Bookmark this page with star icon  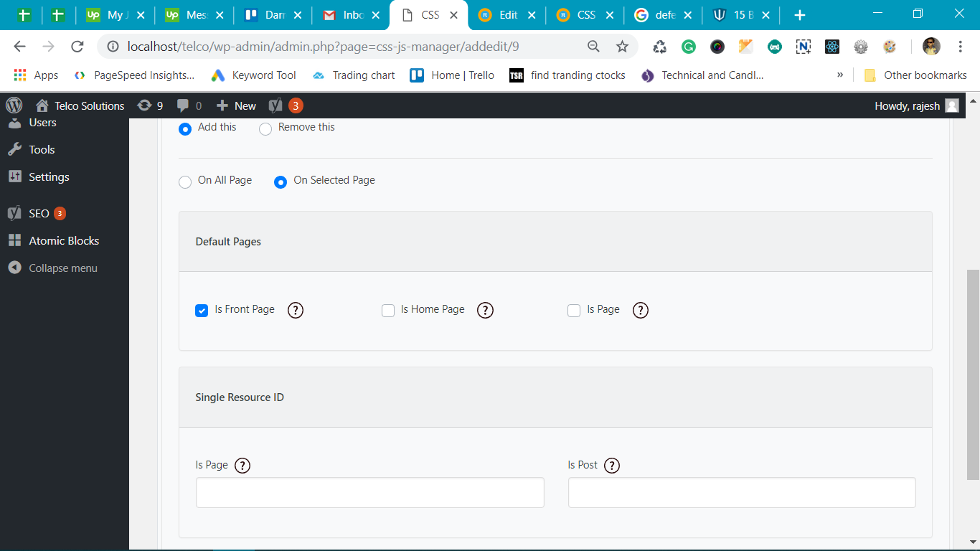click(622, 47)
